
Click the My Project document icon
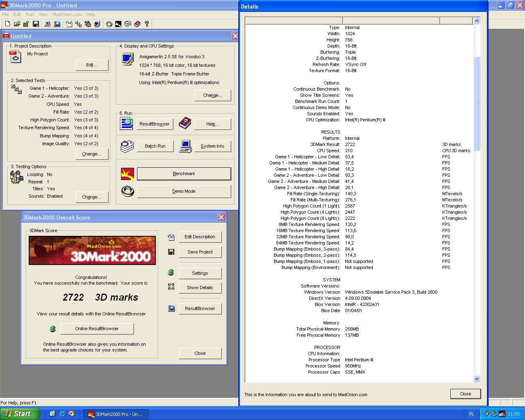[x=15, y=57]
